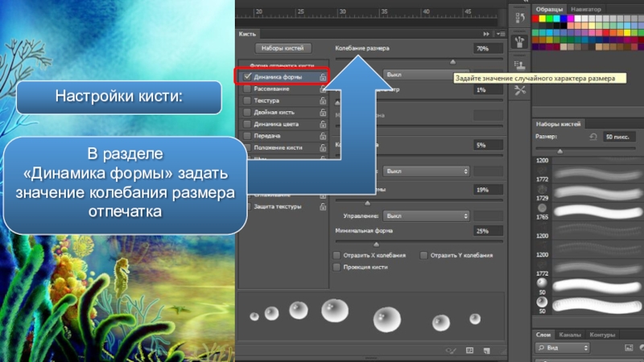The width and height of the screenshot is (644, 362).
Task: Click the 1% value field
Action: tap(489, 90)
